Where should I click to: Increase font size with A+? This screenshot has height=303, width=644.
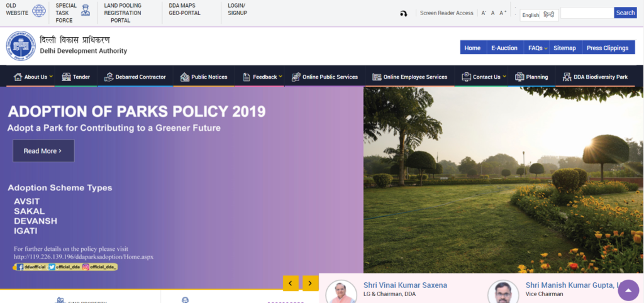coord(502,13)
